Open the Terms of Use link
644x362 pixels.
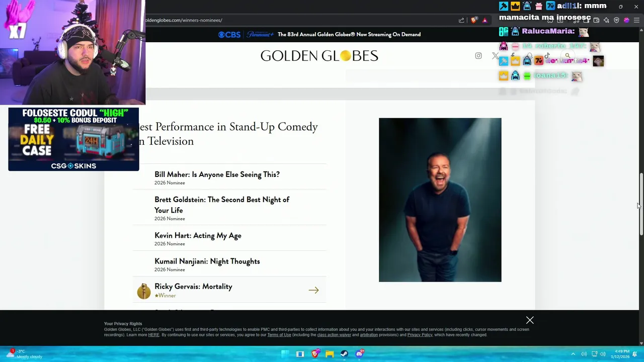(279, 335)
